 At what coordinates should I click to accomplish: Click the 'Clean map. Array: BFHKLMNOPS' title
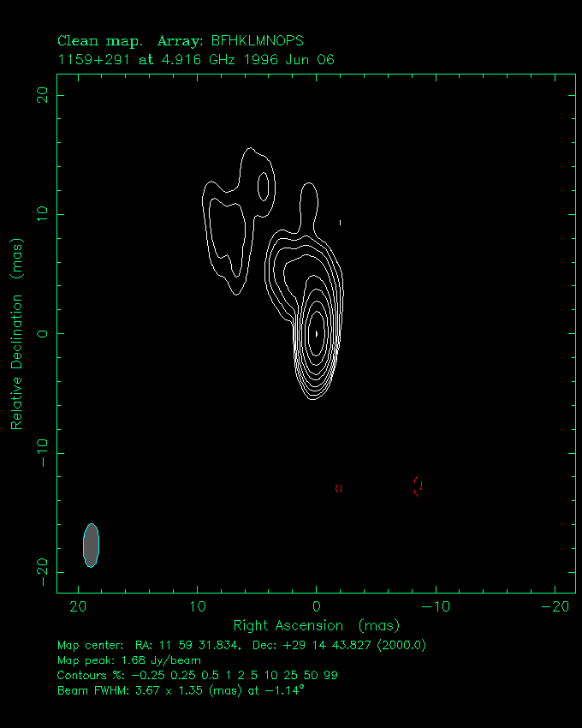(x=181, y=40)
